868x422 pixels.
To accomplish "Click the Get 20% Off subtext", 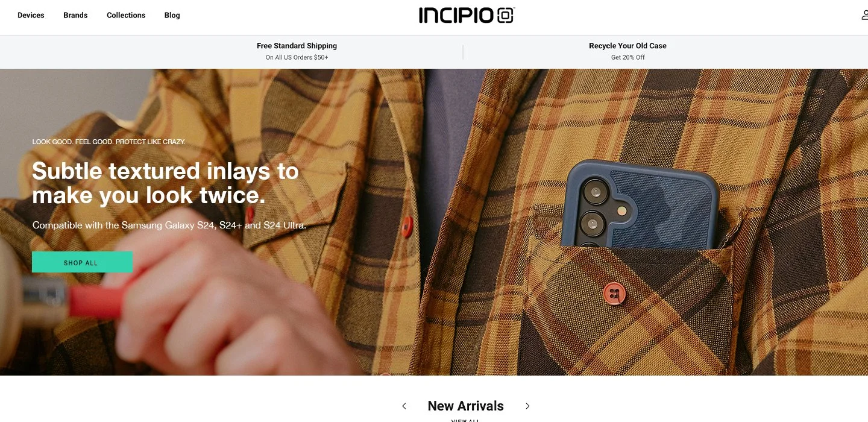I will [x=627, y=57].
